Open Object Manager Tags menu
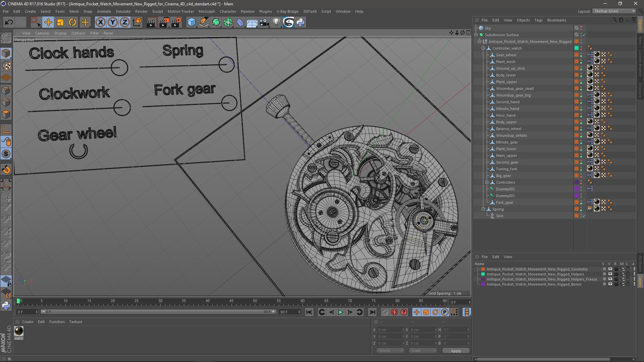This screenshot has height=362, width=644. 538,20
